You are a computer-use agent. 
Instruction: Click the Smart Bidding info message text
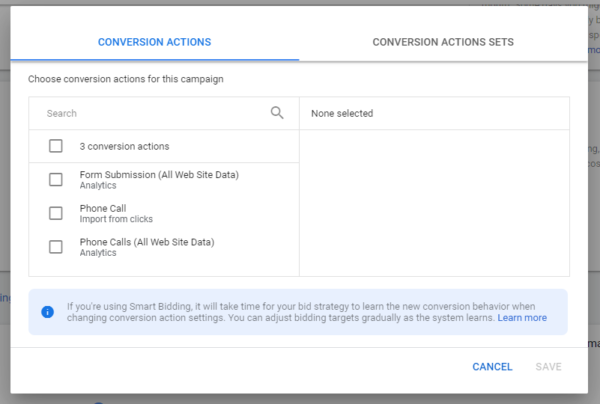click(x=280, y=311)
